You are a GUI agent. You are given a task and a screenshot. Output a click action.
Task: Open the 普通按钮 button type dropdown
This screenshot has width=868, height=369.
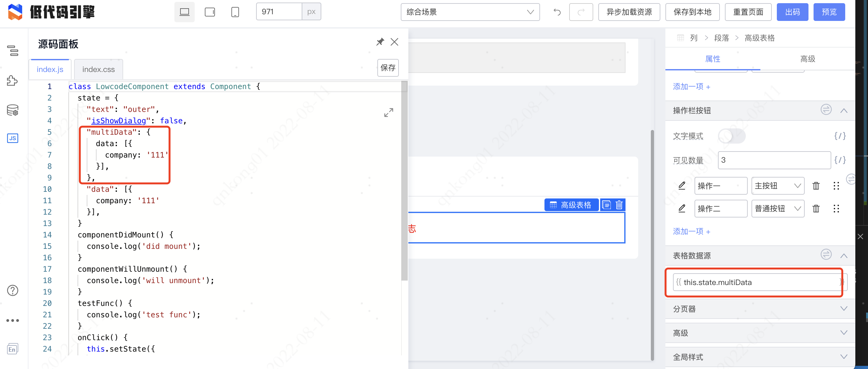pyautogui.click(x=777, y=209)
